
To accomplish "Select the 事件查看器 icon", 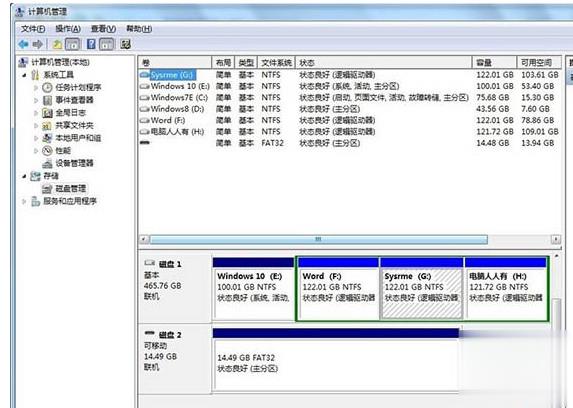I will 47,100.
